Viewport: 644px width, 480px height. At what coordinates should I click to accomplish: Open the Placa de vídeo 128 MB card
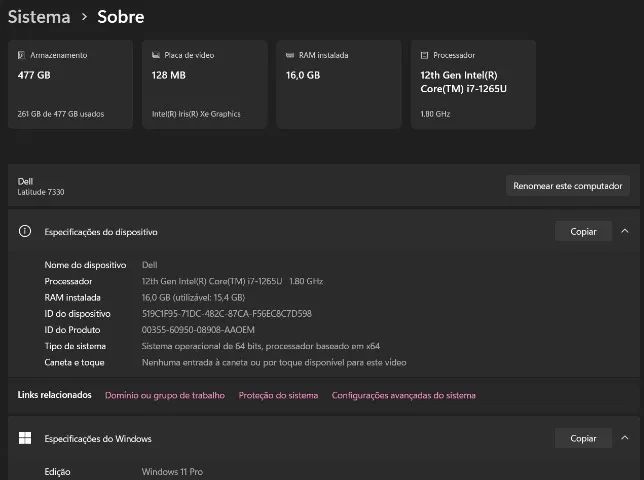click(205, 85)
